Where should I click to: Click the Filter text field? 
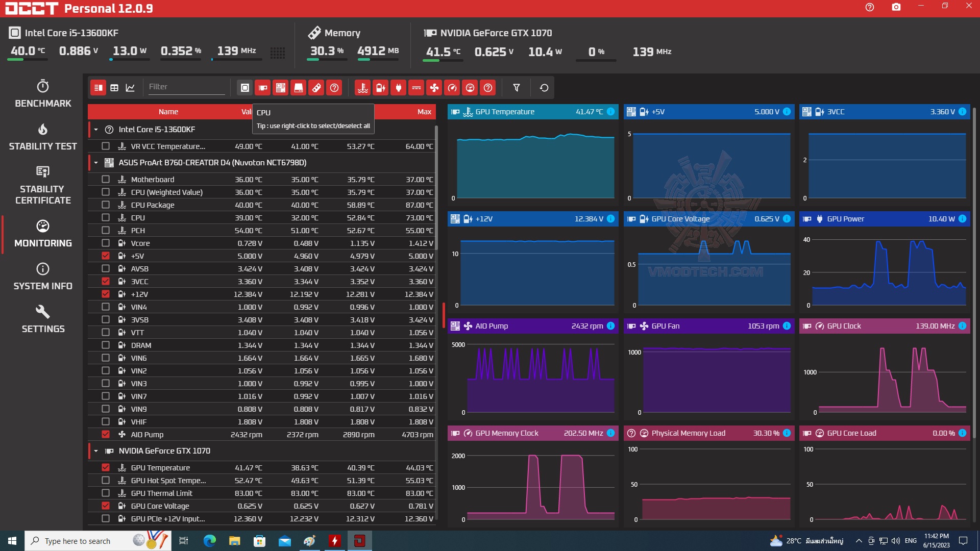point(186,87)
